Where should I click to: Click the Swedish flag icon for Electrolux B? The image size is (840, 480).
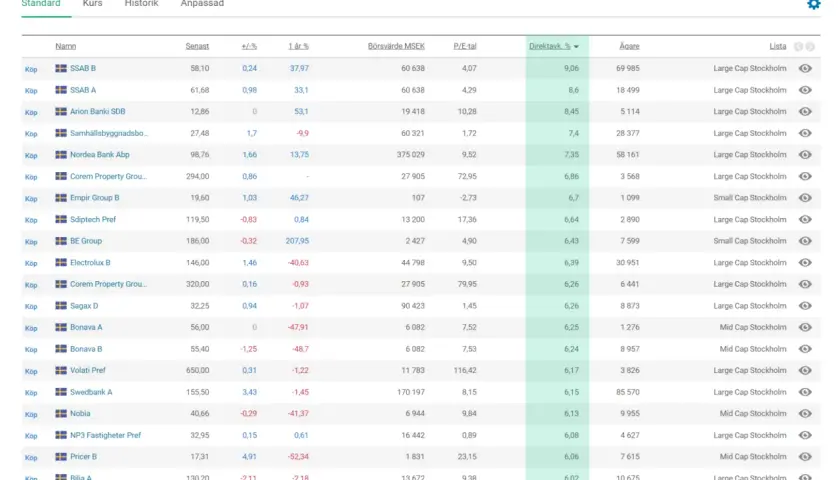(x=61, y=262)
